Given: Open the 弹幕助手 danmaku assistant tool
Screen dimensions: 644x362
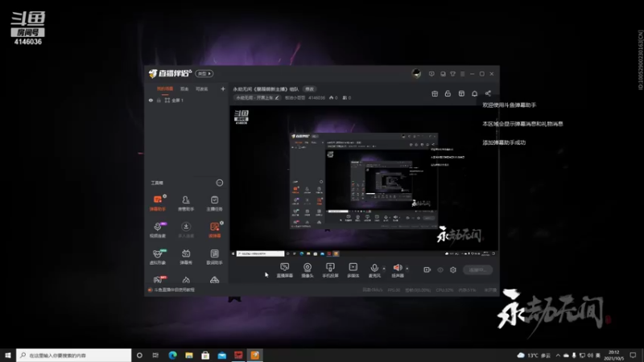Looking at the screenshot, I should coord(158,203).
